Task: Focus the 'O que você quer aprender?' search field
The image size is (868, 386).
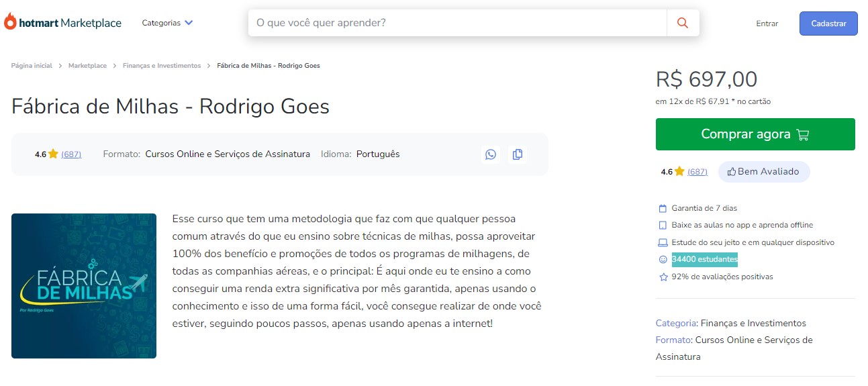Action: coord(456,23)
